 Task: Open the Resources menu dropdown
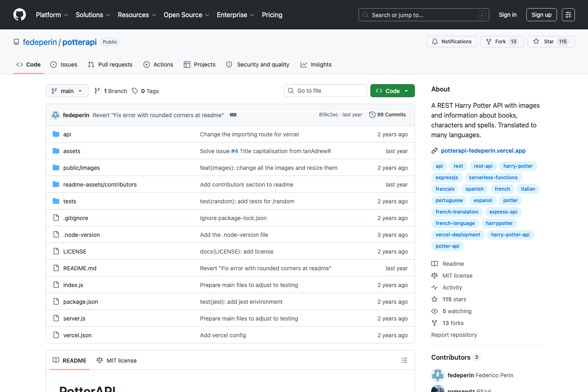click(x=136, y=15)
